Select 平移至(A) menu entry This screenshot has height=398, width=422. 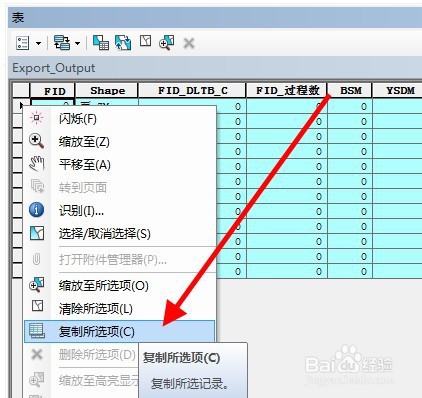(x=120, y=165)
